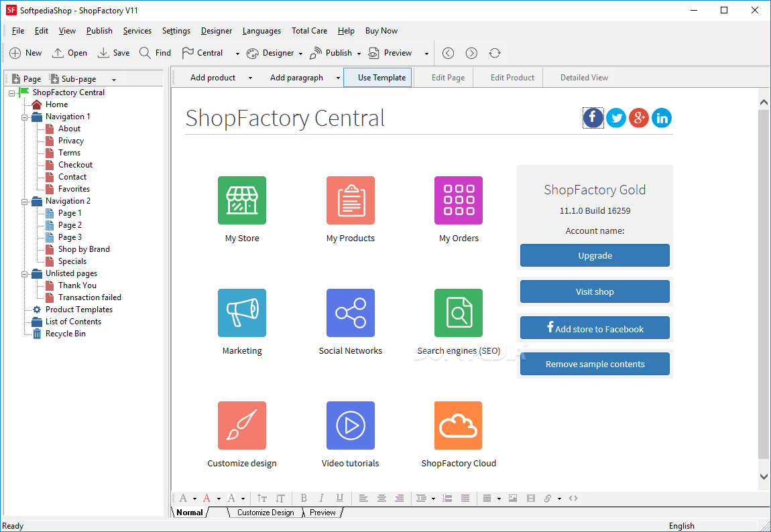Click the Save toolbar button
The height and width of the screenshot is (532, 771).
(x=113, y=53)
